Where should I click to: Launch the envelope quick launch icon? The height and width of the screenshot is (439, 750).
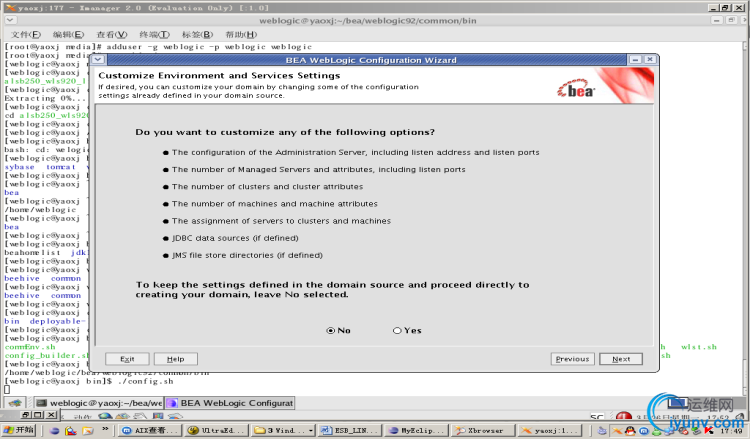coord(88,431)
